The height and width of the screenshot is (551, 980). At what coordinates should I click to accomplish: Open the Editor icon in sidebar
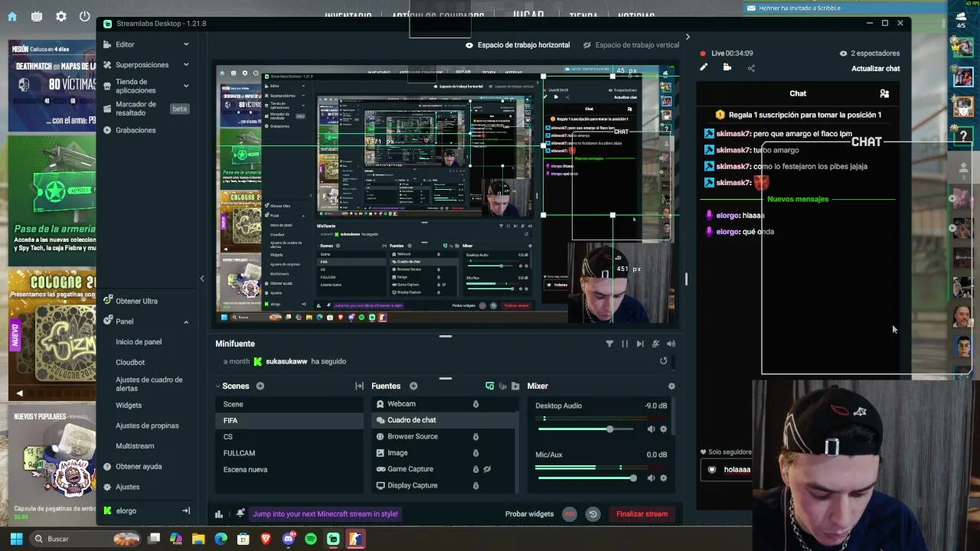[x=107, y=44]
